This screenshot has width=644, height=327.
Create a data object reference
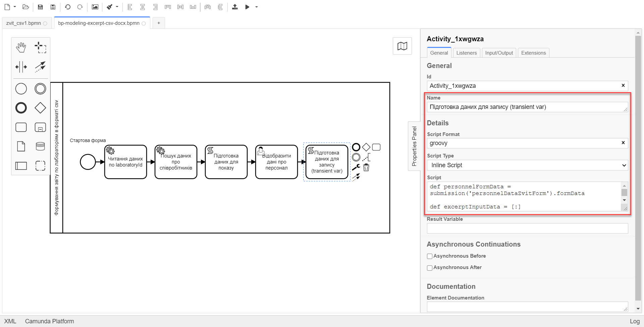pos(21,146)
